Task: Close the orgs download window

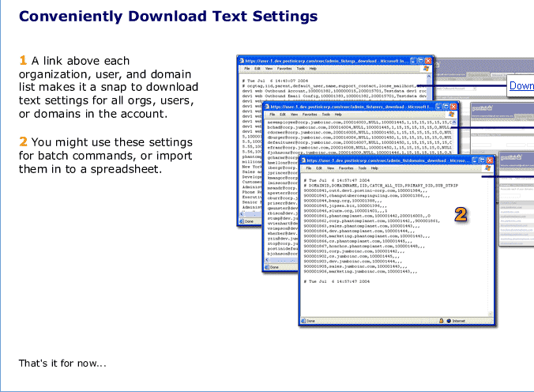Action: pos(428,61)
